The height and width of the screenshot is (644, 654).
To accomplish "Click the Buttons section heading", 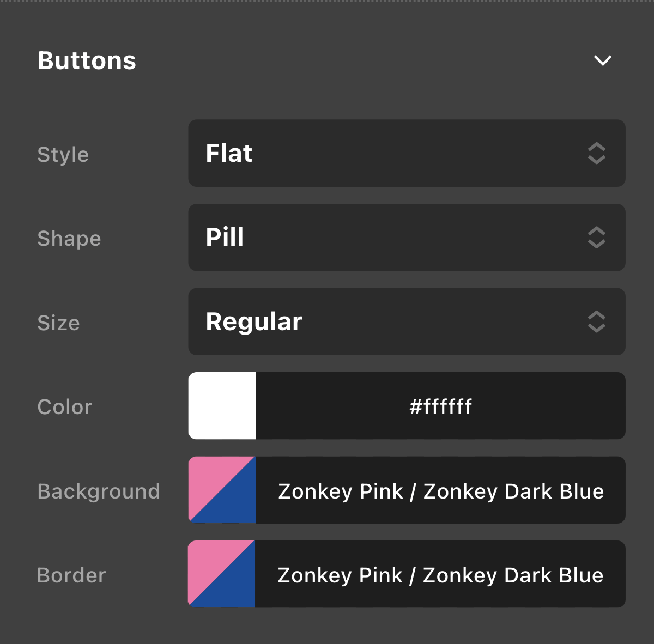I will pyautogui.click(x=87, y=60).
